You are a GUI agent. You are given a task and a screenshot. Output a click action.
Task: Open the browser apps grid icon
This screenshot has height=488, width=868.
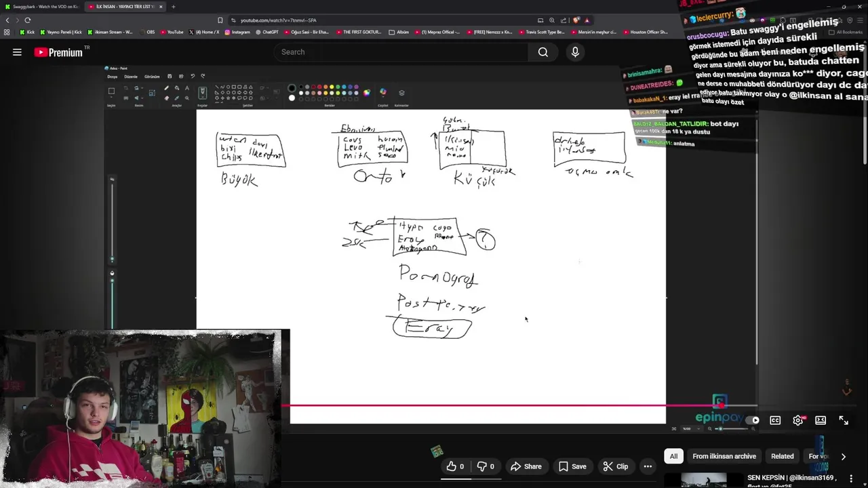point(7,32)
